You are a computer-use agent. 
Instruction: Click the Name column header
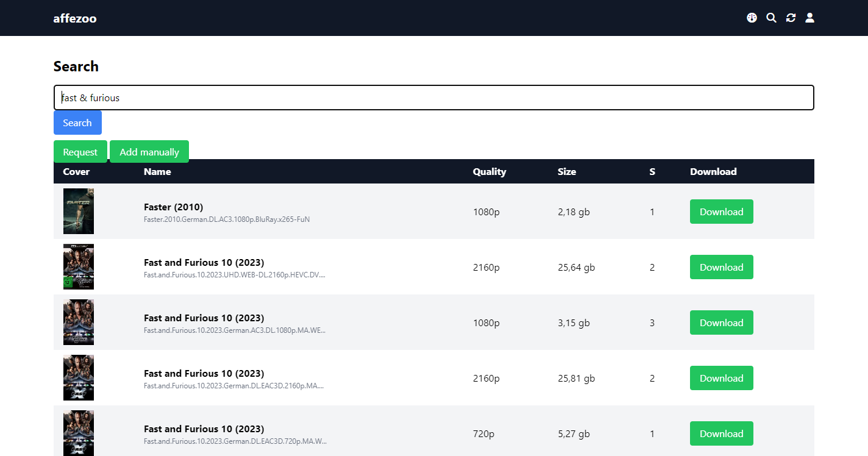point(157,171)
